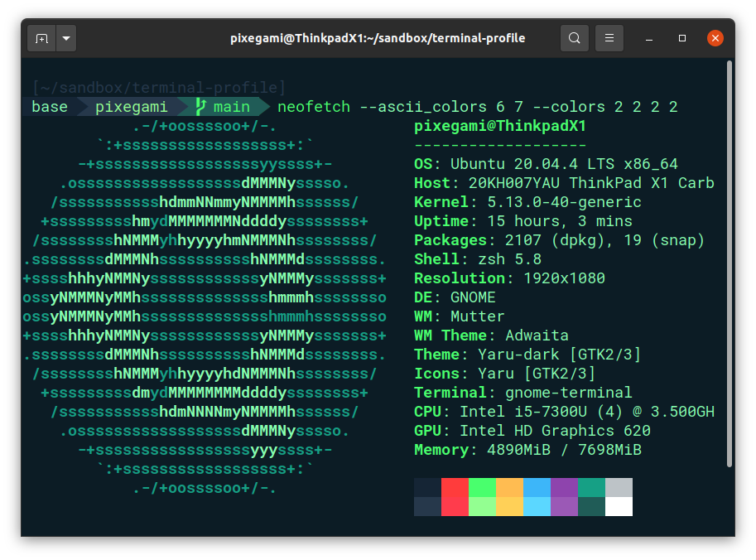Click the red swatch in top color row
756x560 pixels.
tap(455, 487)
